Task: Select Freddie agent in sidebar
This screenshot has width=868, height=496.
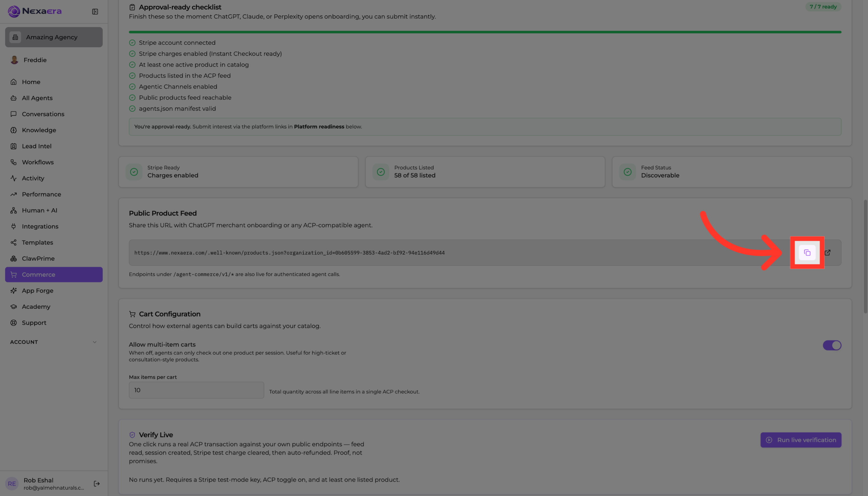Action: point(54,60)
